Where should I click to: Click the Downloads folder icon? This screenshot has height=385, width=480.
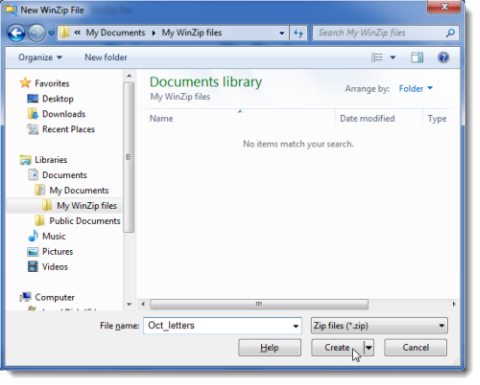click(33, 114)
